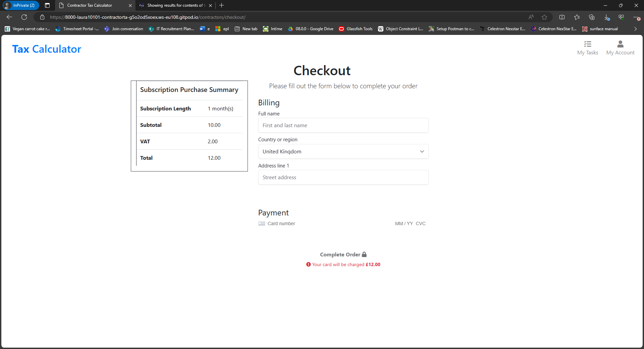This screenshot has height=349, width=644.
Task: Focus the Card number field
Action: [x=281, y=223]
